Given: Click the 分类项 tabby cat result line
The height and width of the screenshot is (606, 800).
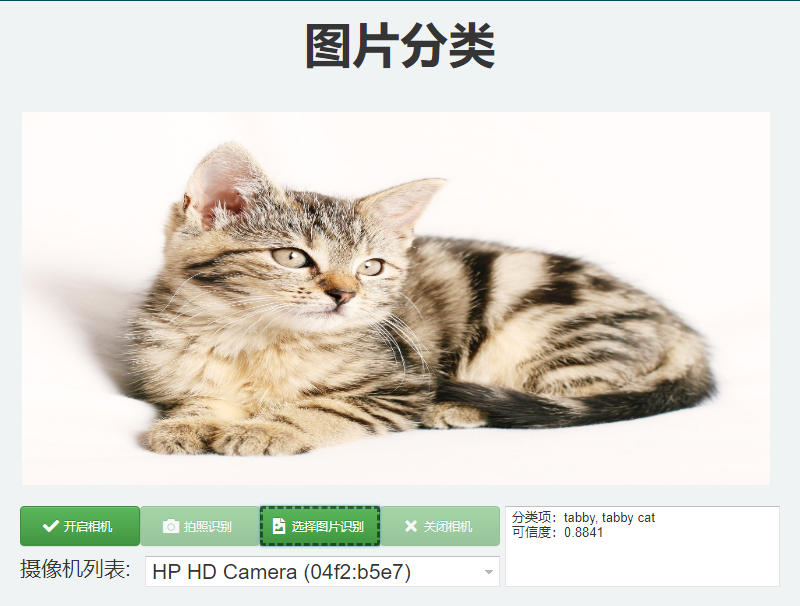Looking at the screenshot, I should point(583,517).
